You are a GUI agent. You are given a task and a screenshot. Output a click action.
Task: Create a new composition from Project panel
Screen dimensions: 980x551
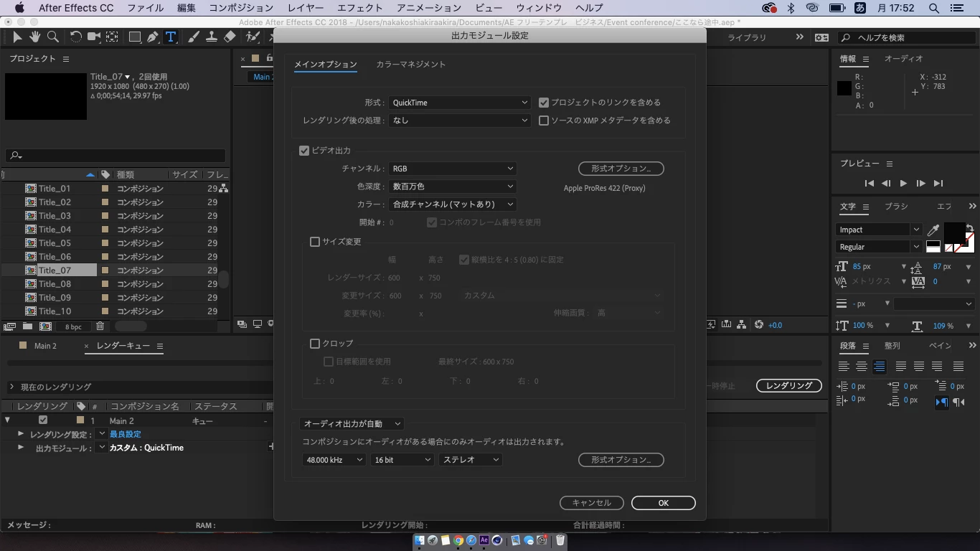pyautogui.click(x=45, y=326)
